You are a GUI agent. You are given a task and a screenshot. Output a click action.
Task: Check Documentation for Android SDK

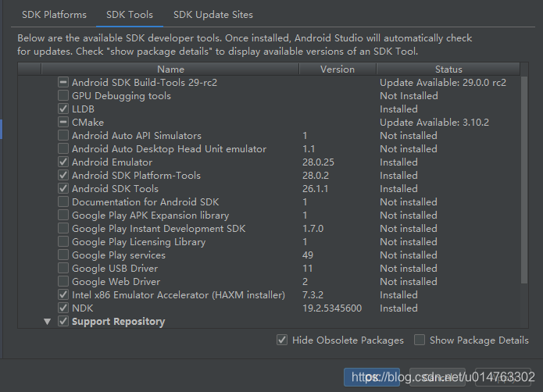click(63, 201)
